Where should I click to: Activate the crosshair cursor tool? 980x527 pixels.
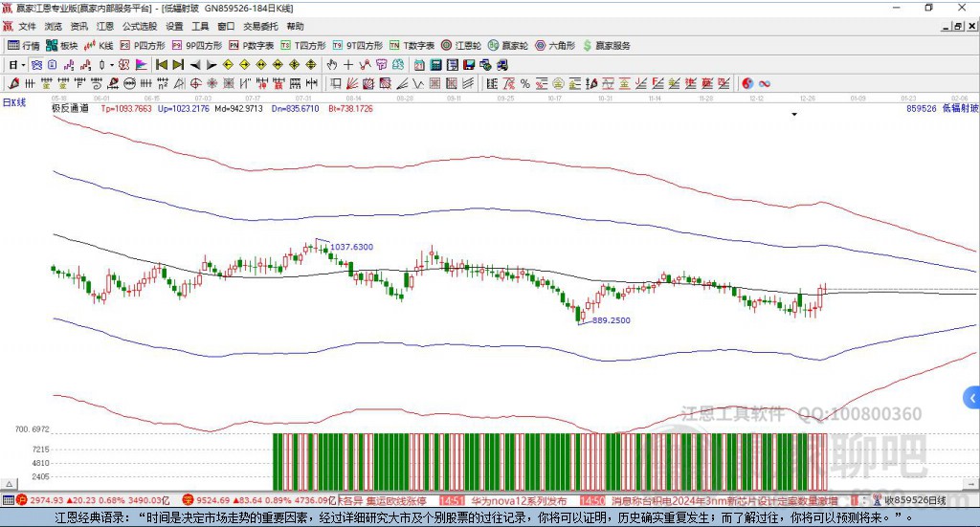[349, 65]
